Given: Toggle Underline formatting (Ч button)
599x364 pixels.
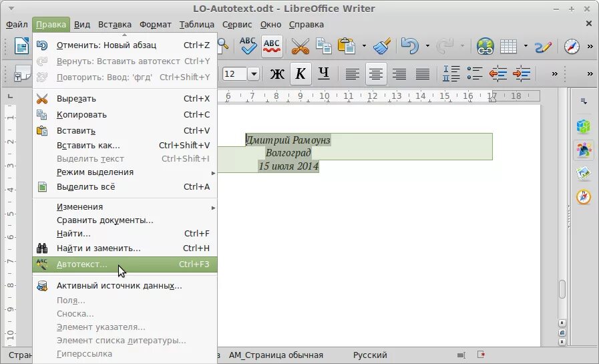Looking at the screenshot, I should [324, 73].
